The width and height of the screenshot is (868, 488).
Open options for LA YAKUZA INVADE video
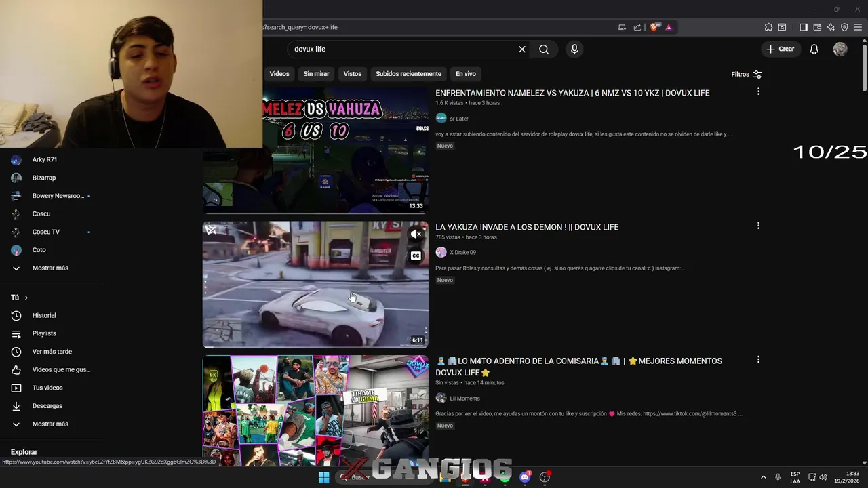pos(758,226)
